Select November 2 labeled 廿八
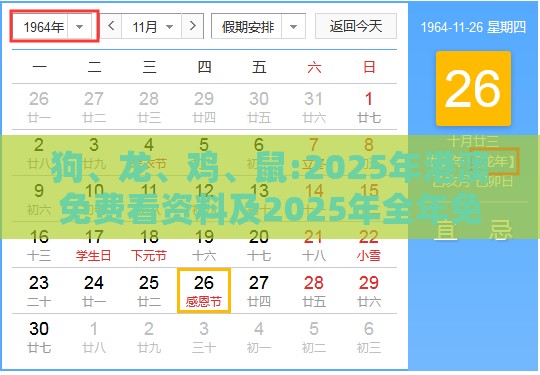The width and height of the screenshot is (540, 375). tap(39, 153)
